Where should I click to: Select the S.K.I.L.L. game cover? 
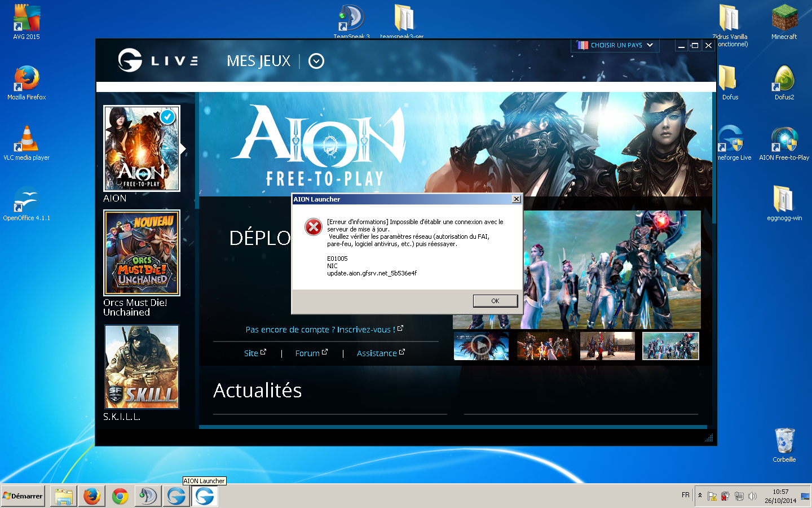click(142, 367)
